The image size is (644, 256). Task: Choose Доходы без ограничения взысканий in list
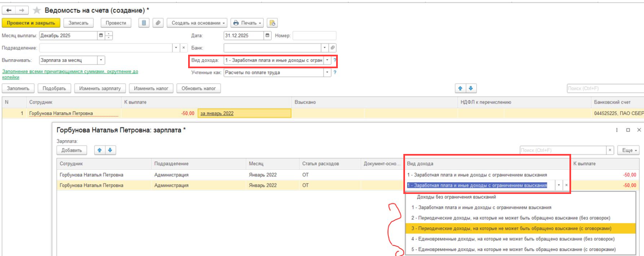(x=456, y=197)
